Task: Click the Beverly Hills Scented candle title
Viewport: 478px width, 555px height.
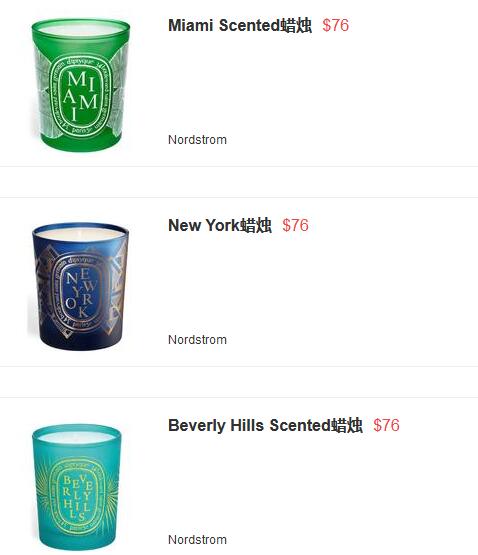Action: 265,425
